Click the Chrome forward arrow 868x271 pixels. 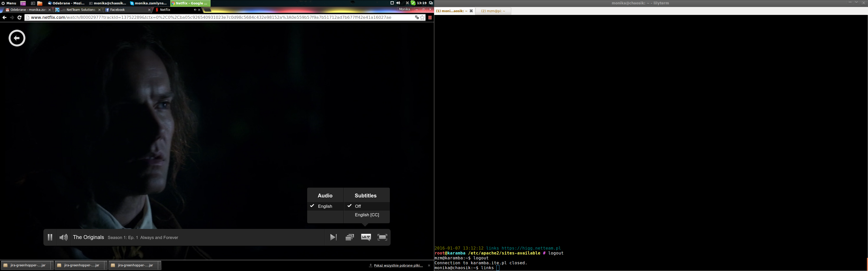pos(12,18)
